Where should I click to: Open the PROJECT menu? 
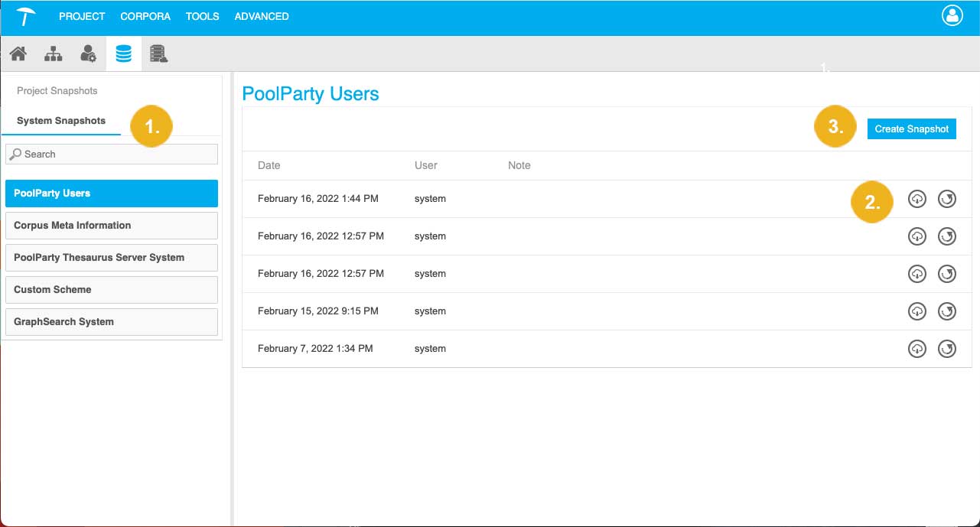82,16
